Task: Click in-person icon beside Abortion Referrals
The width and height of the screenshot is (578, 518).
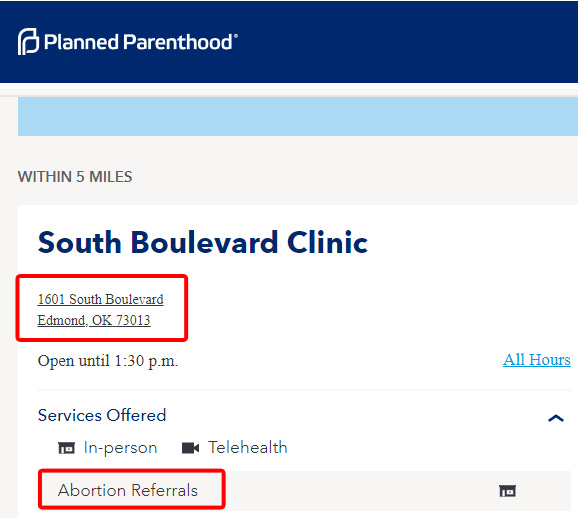Action: 508,491
